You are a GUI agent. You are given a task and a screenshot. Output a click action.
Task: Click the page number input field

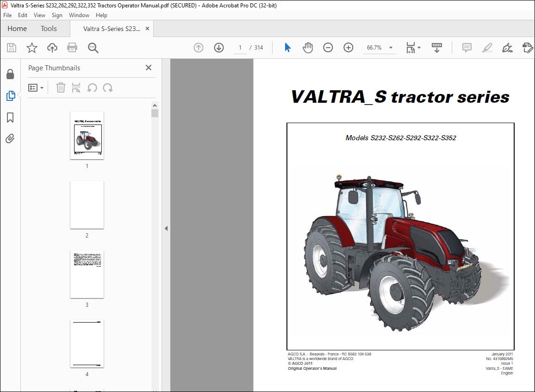240,48
